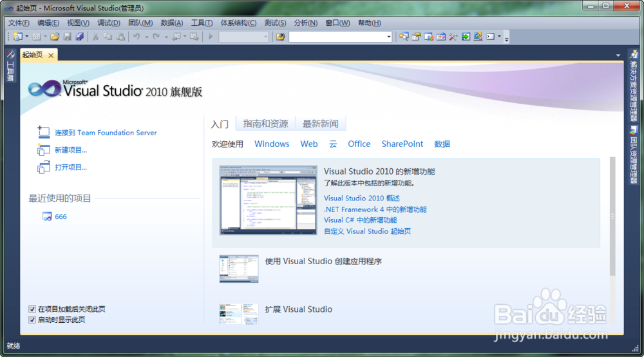Select the Windows category link
644x357 pixels.
pos(272,144)
